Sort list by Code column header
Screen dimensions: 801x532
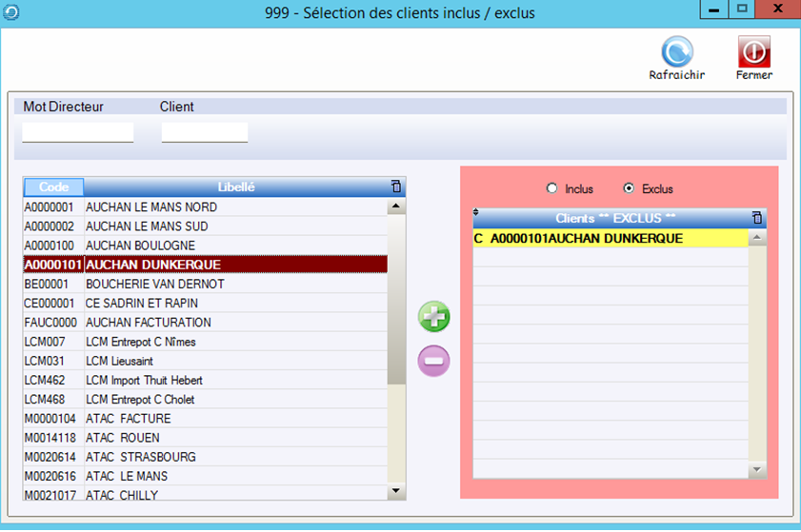pyautogui.click(x=53, y=187)
